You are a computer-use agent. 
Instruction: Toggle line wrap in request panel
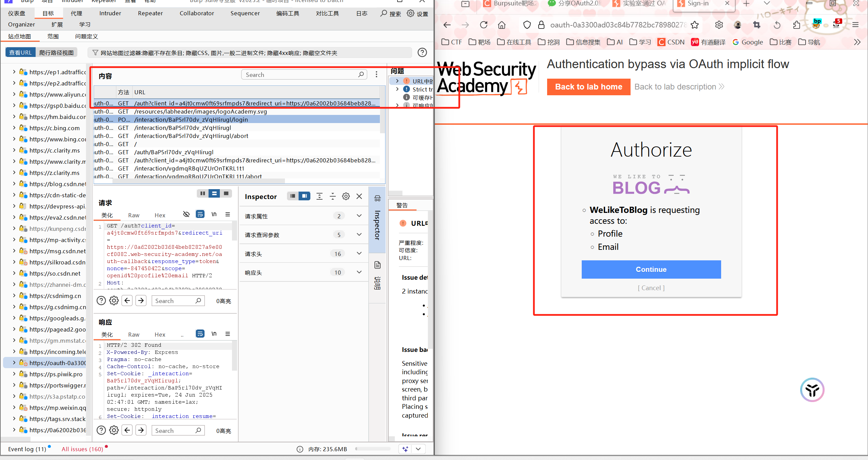coord(200,214)
